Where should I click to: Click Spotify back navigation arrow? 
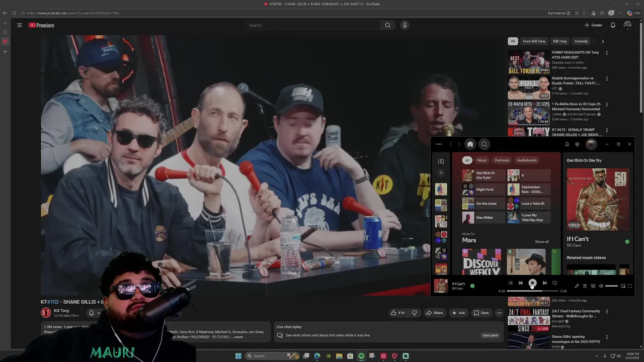point(451,144)
